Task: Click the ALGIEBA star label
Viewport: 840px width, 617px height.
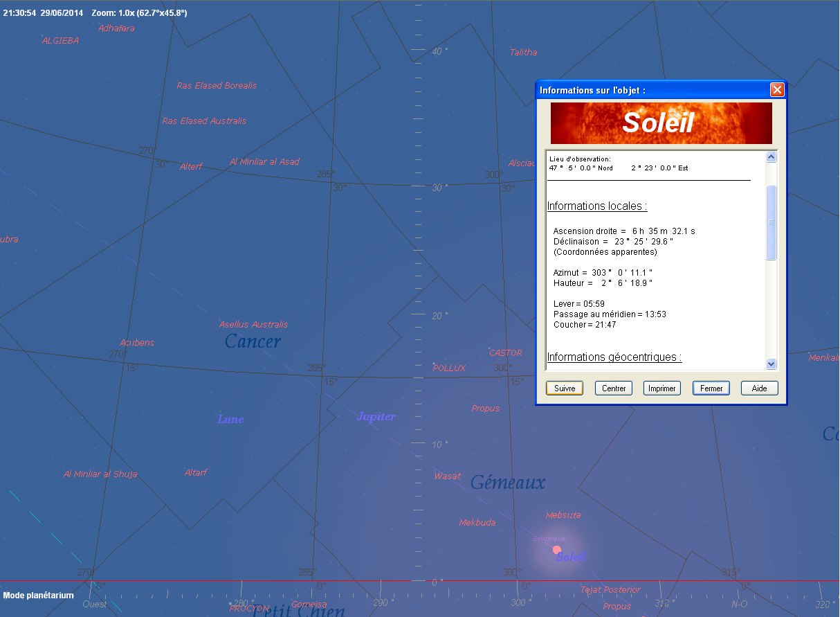Action: [61, 41]
